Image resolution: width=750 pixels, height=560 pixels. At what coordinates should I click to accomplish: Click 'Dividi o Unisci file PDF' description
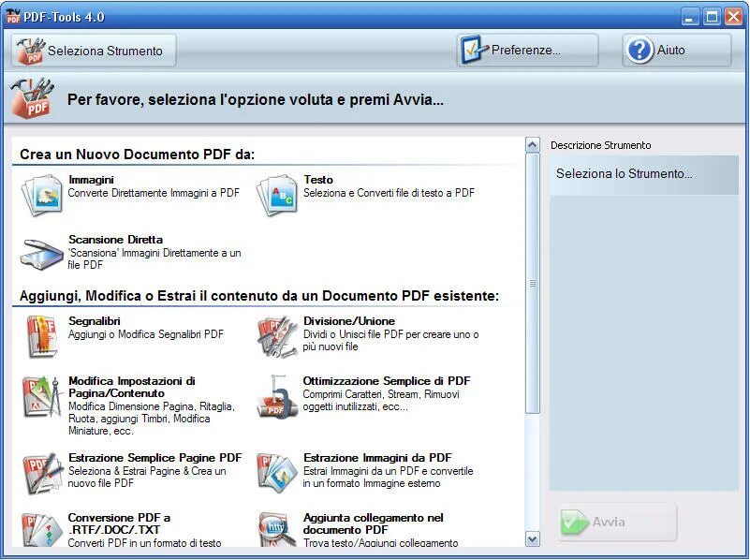390,340
